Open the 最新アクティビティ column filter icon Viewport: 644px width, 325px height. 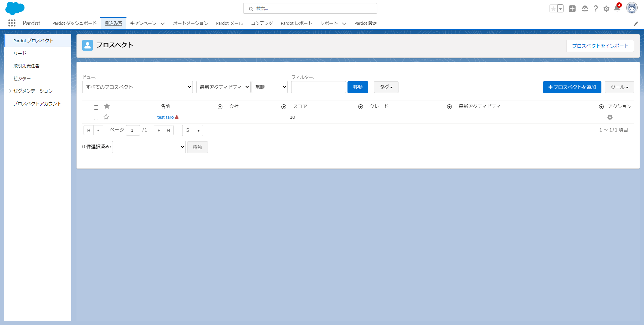(x=601, y=107)
